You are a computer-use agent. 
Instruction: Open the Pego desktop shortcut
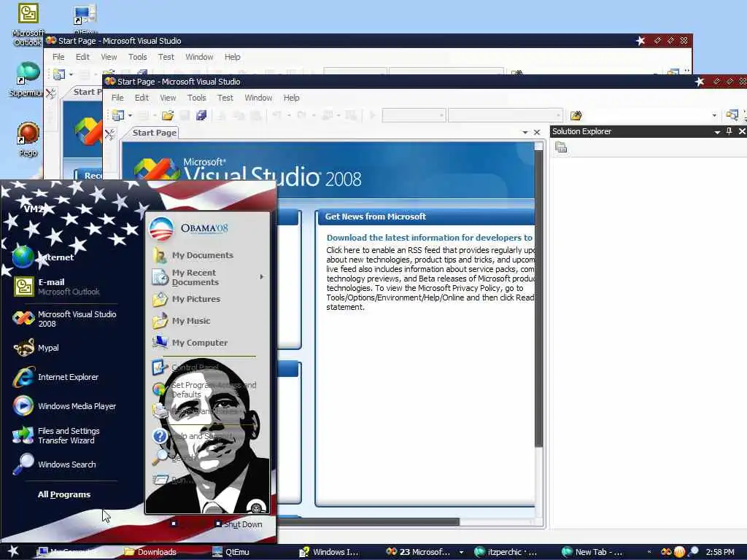click(x=28, y=139)
